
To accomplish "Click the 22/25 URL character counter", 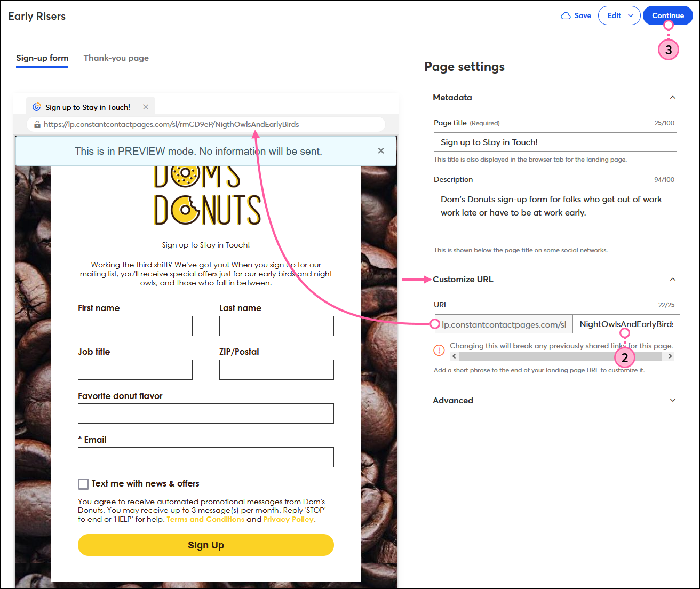I will [666, 305].
